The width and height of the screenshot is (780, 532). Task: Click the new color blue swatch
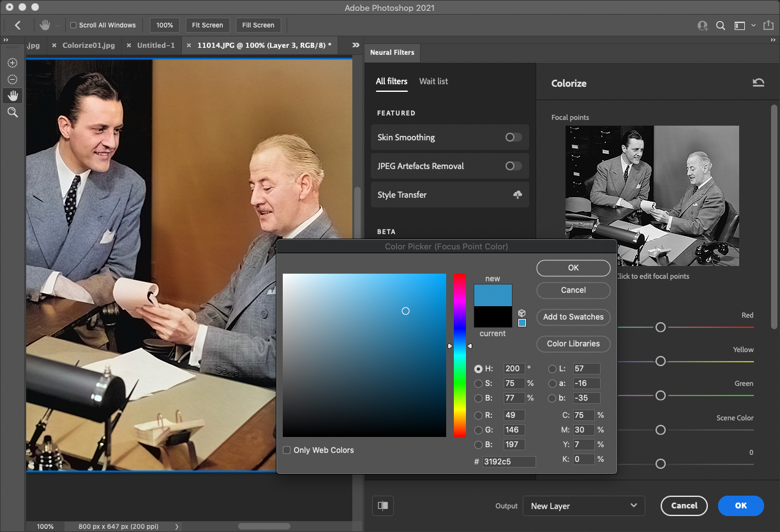[x=493, y=295]
